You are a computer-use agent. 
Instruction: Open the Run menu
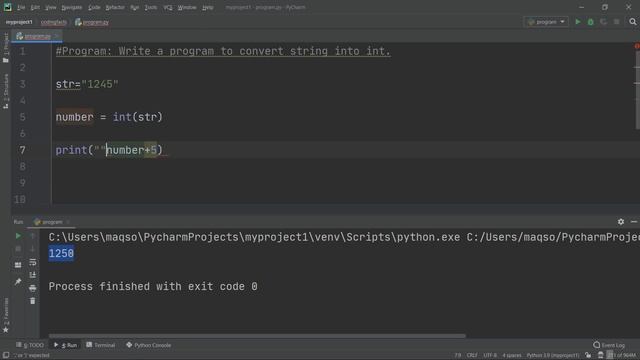coord(134,7)
